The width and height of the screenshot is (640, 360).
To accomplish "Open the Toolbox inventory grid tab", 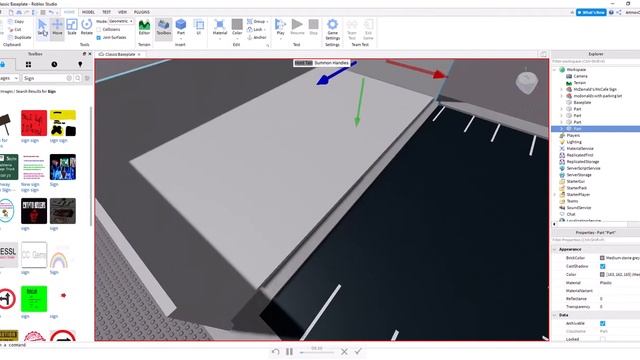I will [28, 64].
